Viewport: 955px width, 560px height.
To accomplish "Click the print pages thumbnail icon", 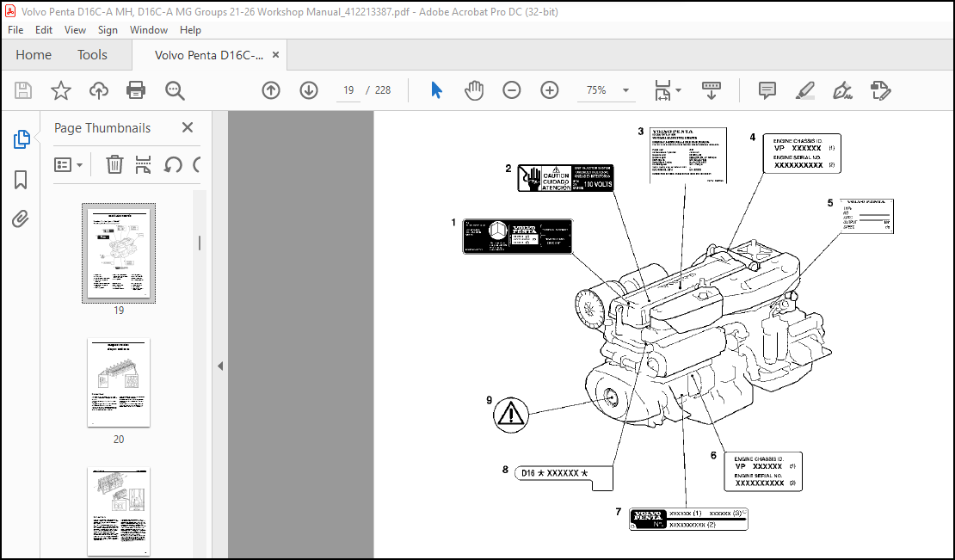I will click(x=143, y=164).
